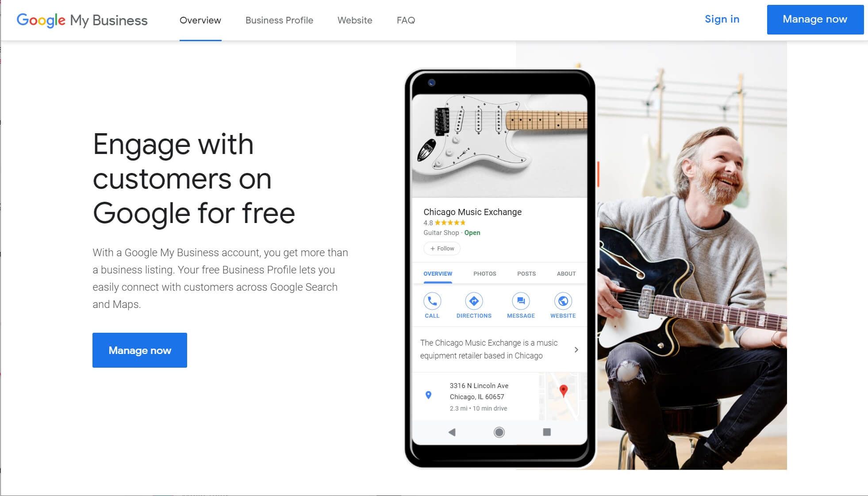868x496 pixels.
Task: Click the location pin icon on map
Action: click(561, 391)
